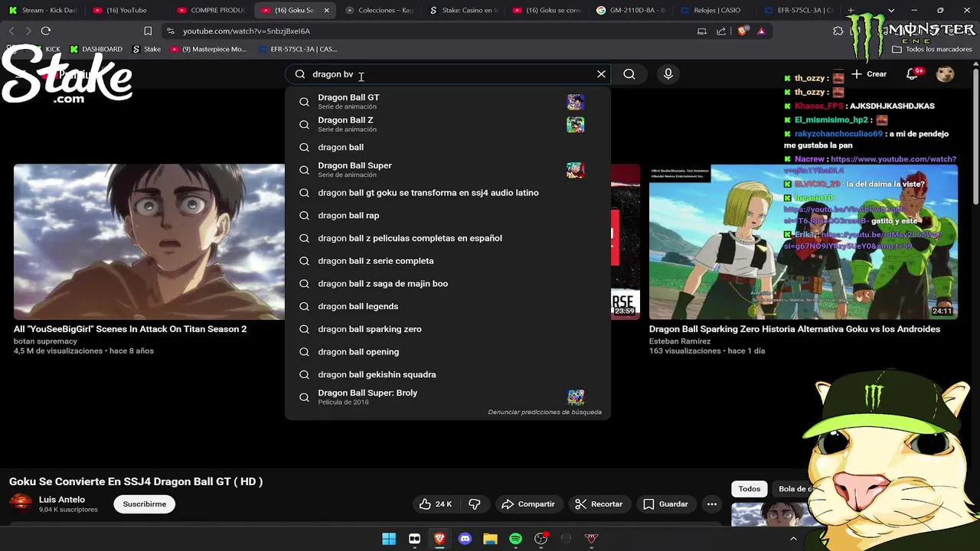Click the Brave Shields lion icon
The height and width of the screenshot is (551, 980).
743,31
